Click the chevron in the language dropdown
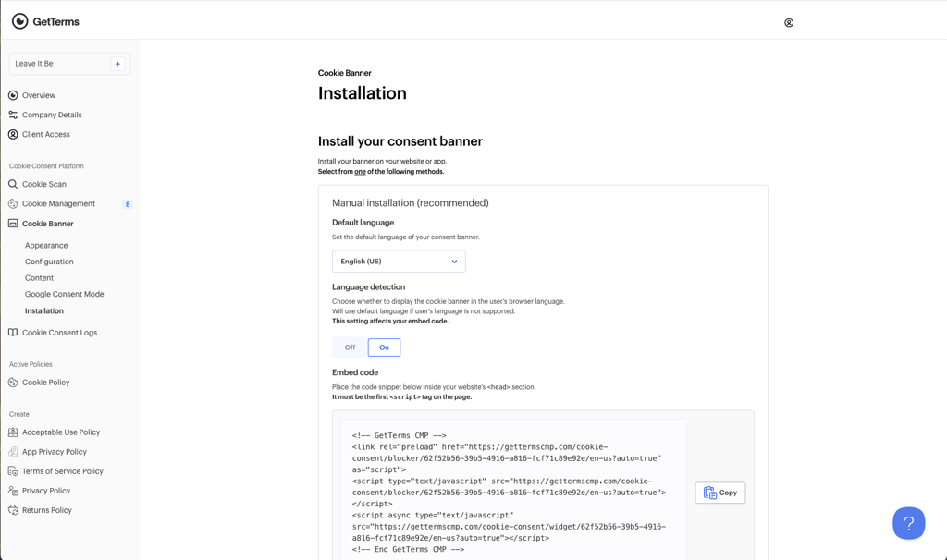The width and height of the screenshot is (947, 560). point(454,262)
